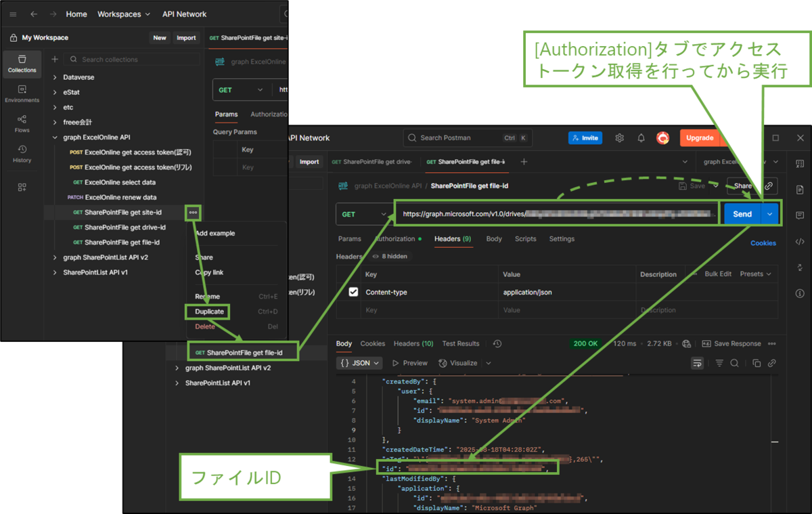Switch to Scripts tab in front window
Viewport: 812px width, 514px height.
click(x=525, y=239)
